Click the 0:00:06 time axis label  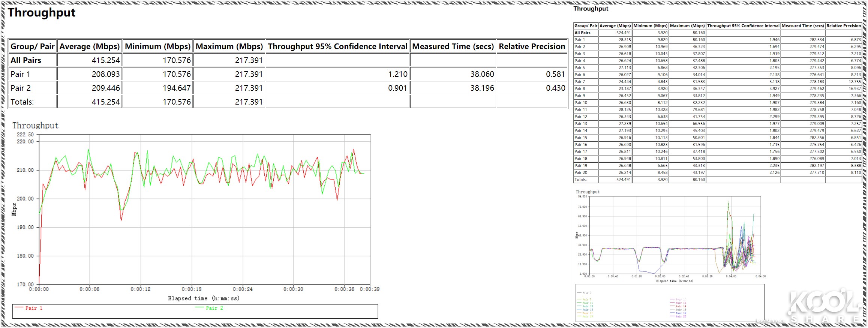(90, 289)
